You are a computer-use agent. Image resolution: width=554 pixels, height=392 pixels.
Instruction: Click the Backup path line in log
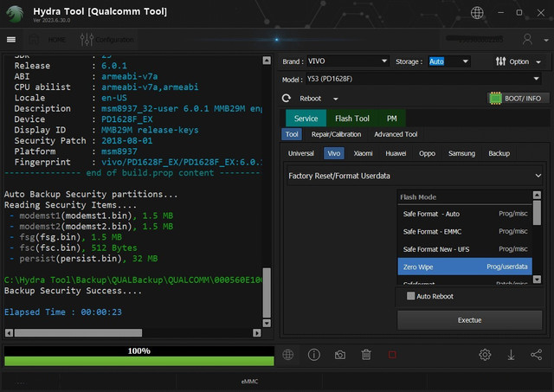(x=132, y=280)
